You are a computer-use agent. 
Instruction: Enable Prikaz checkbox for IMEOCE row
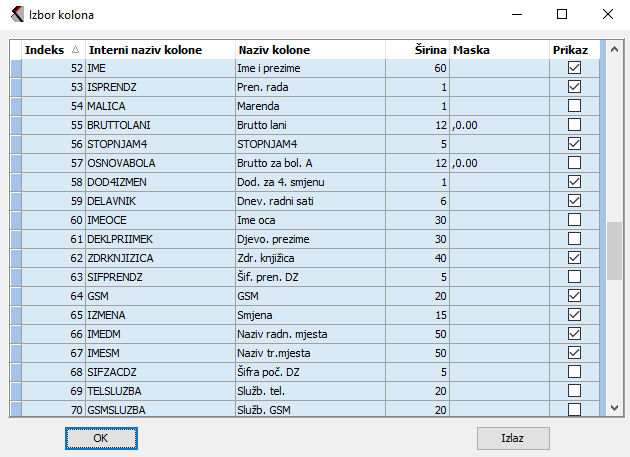coord(574,220)
